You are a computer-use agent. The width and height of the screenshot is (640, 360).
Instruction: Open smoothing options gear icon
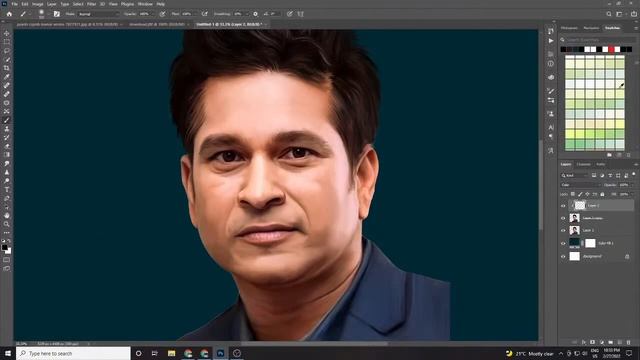click(256, 14)
